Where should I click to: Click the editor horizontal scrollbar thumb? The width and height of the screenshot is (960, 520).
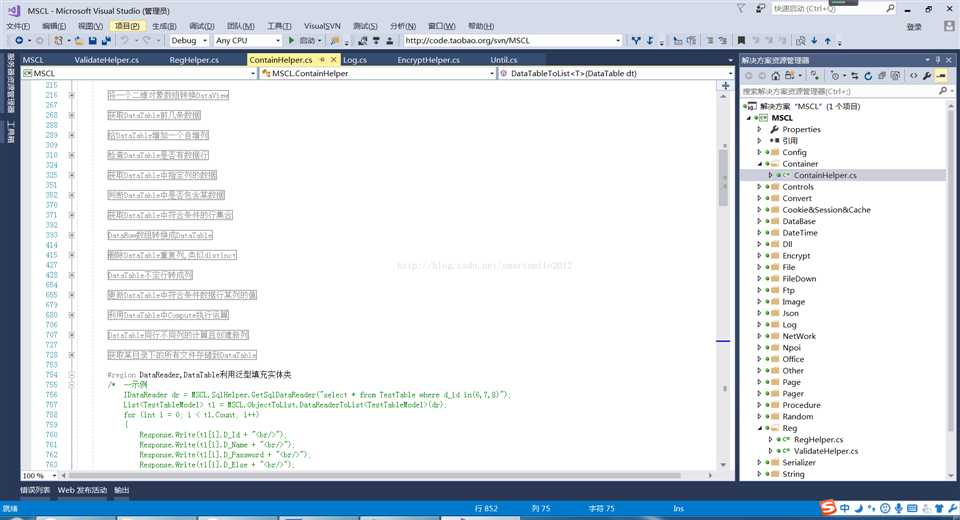point(375,475)
